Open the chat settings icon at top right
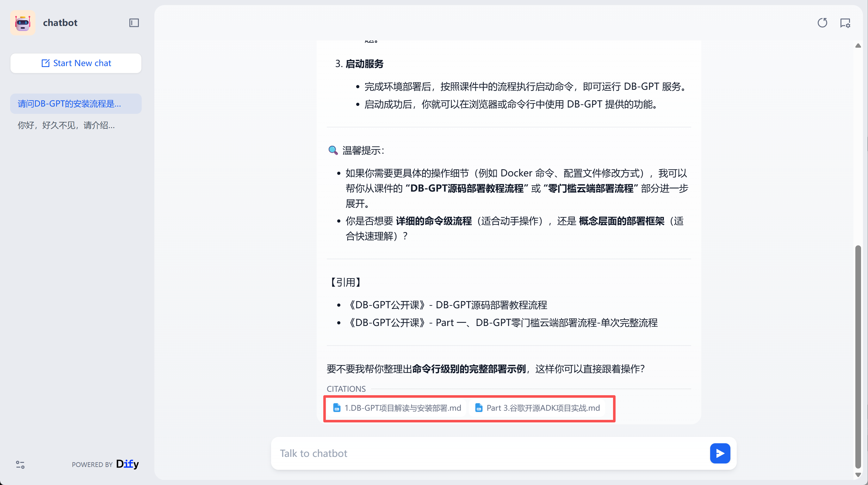 [x=845, y=23]
